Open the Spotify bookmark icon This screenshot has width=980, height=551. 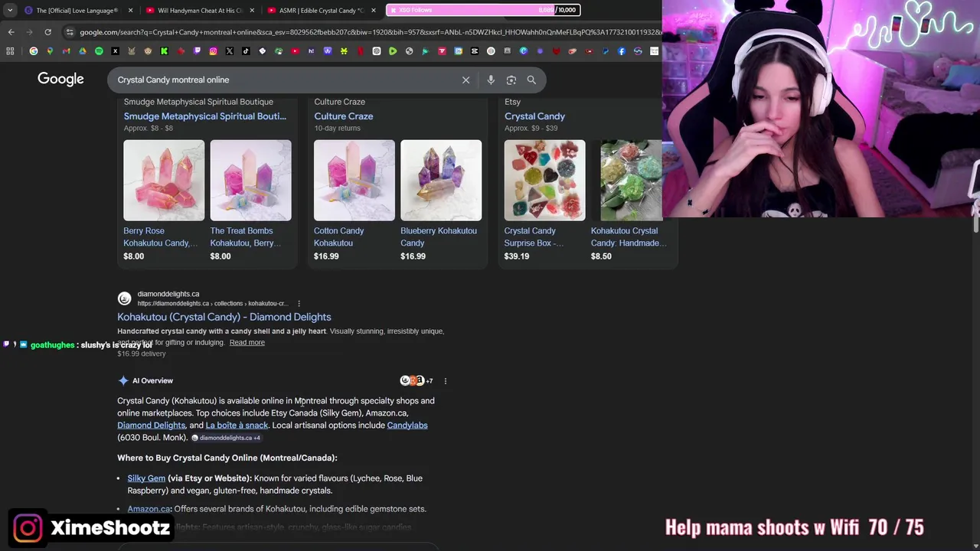coord(99,51)
